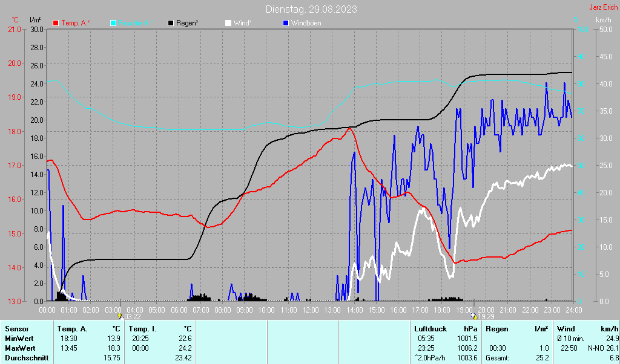
Task: Click the '22.6' indoor minimum temperature
Action: coord(185,339)
